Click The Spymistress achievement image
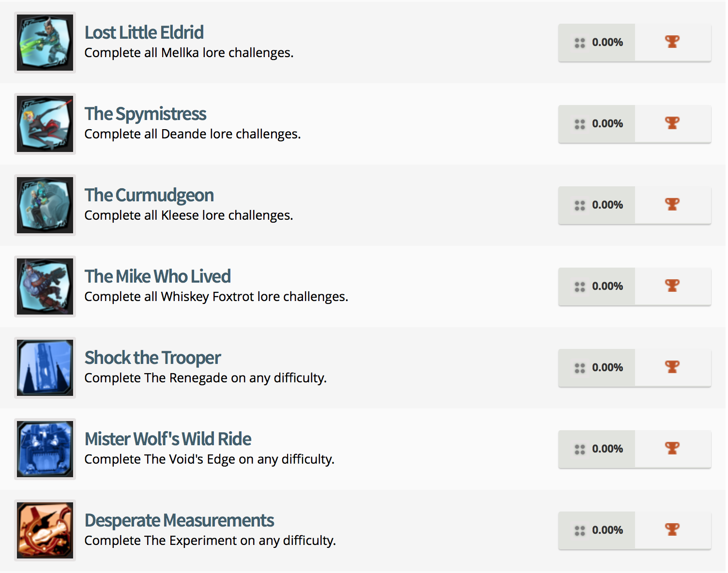This screenshot has height=573, width=728. click(x=45, y=124)
